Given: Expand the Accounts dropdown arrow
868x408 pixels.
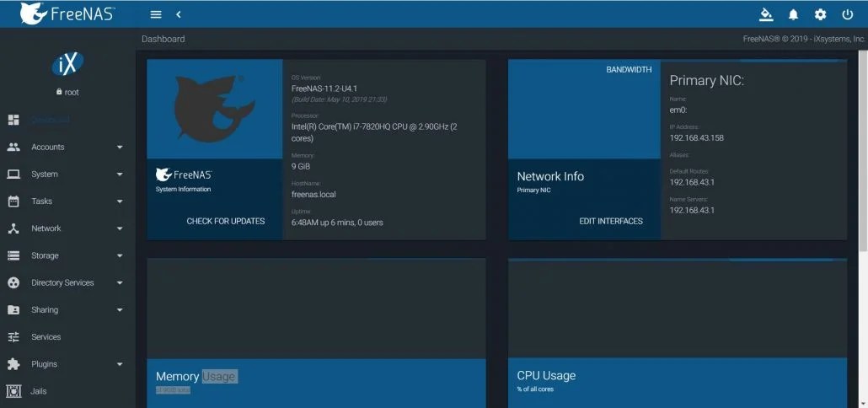Looking at the screenshot, I should tap(120, 148).
